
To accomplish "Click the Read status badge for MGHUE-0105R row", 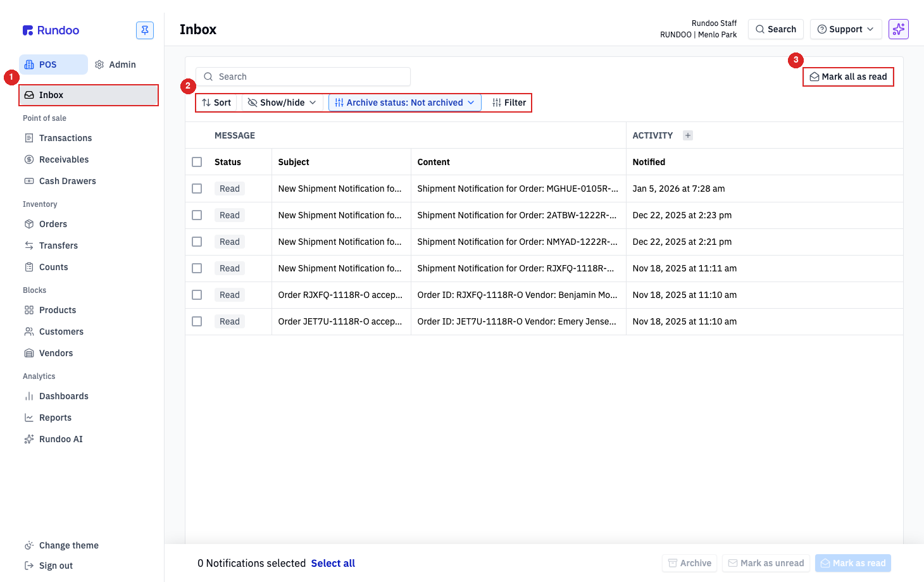I will tap(230, 189).
